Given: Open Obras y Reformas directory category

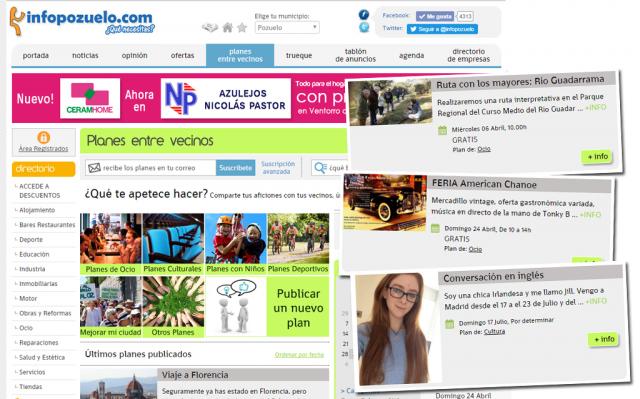Looking at the screenshot, I should (45, 313).
